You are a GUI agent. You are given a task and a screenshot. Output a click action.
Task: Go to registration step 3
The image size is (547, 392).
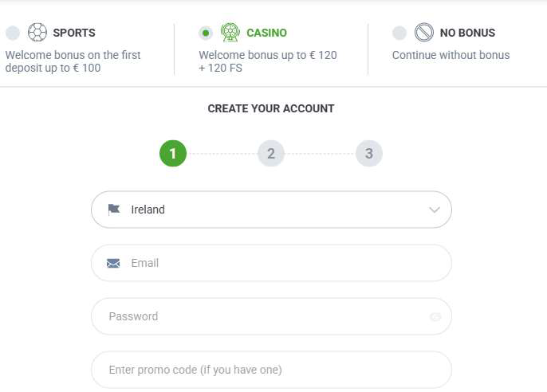click(369, 153)
